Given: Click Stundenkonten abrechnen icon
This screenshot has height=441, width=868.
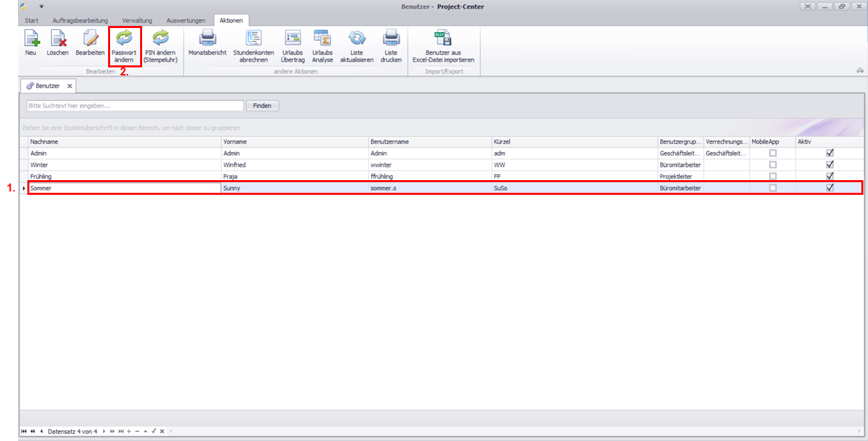Looking at the screenshot, I should tap(254, 39).
